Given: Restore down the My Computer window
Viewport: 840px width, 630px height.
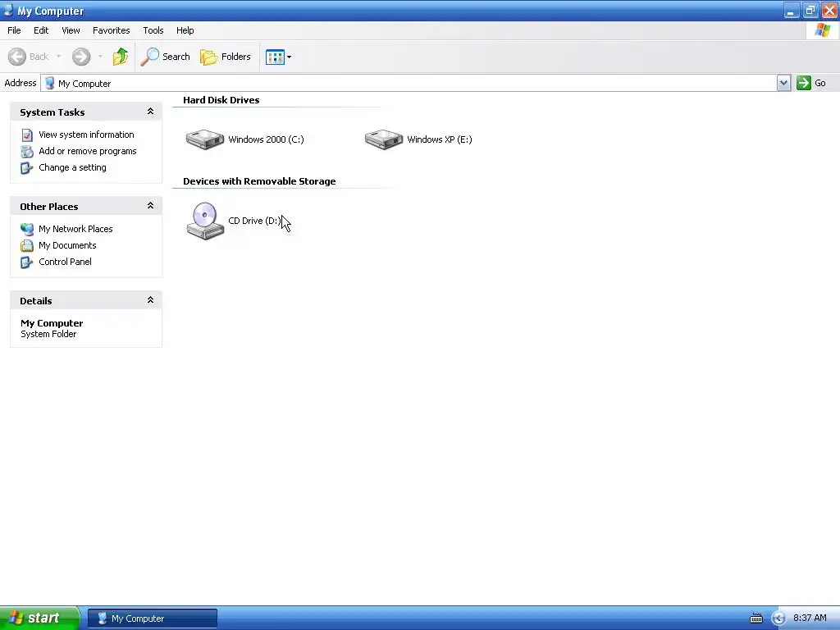Looking at the screenshot, I should [x=810, y=10].
